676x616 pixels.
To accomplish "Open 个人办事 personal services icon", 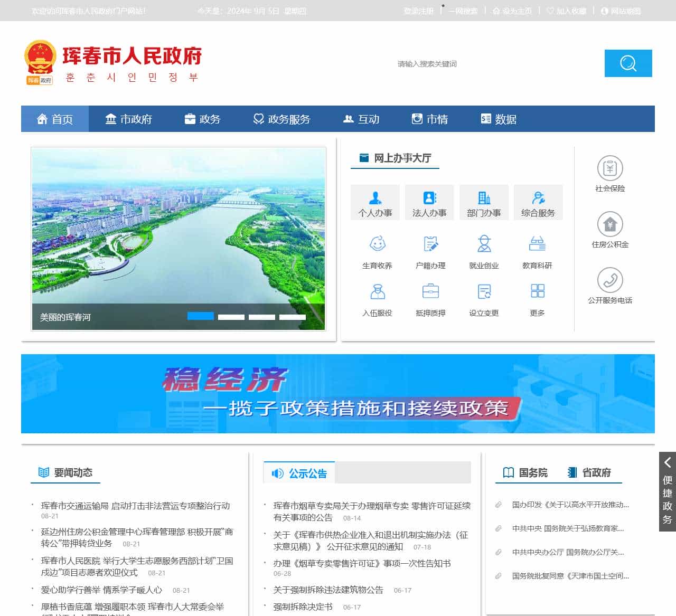I will (x=375, y=202).
